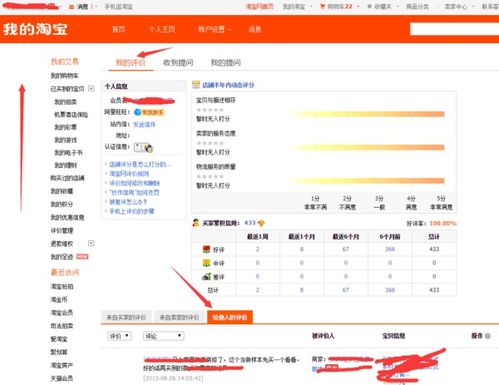
Task: Switch to the 我的评价 tab
Action: 130,62
